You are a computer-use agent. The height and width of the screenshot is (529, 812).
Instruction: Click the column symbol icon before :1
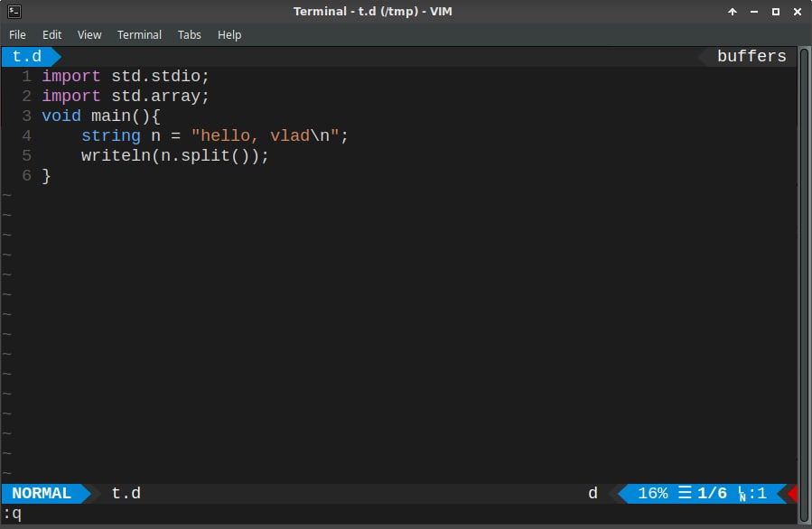[x=742, y=494]
